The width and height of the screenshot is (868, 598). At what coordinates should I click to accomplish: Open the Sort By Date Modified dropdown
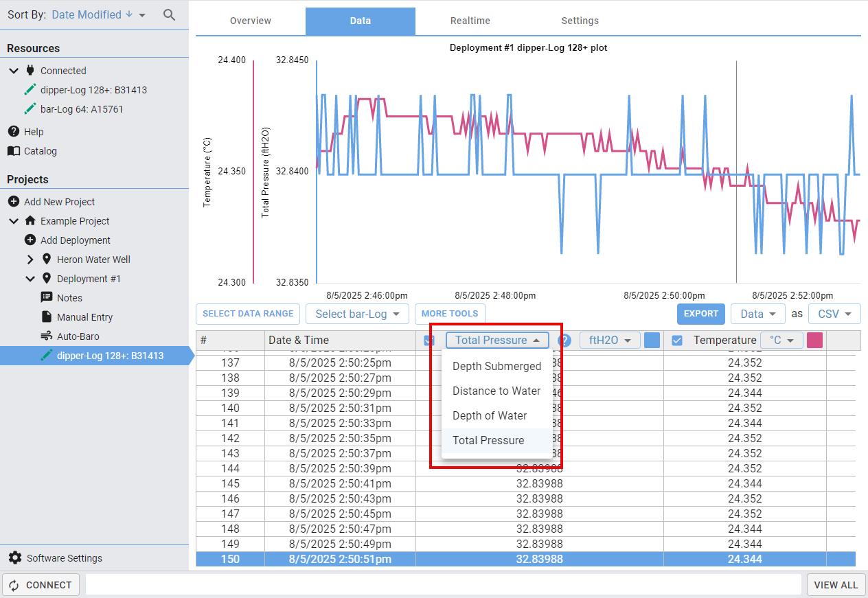point(99,14)
